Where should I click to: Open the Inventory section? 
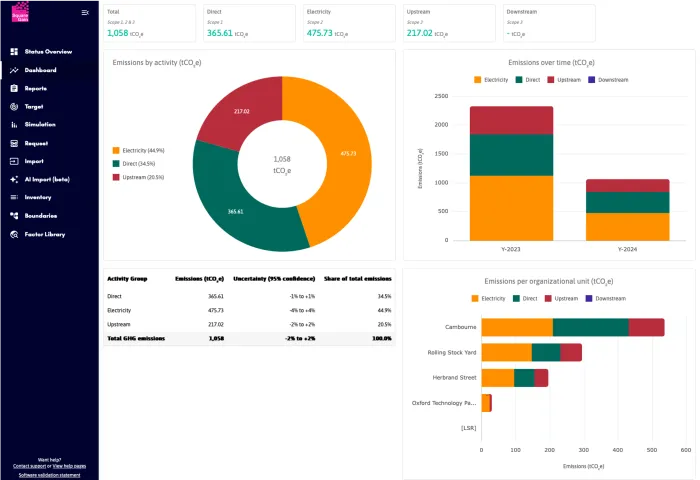tap(38, 197)
